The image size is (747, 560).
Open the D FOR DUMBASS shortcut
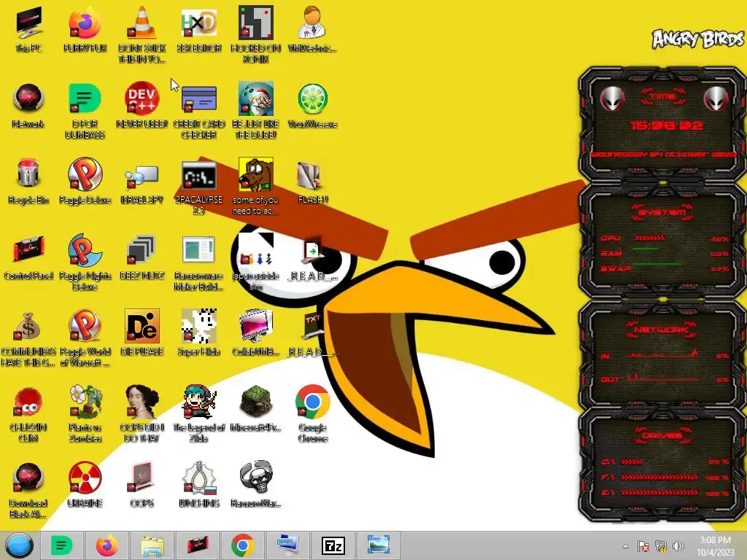pyautogui.click(x=85, y=111)
